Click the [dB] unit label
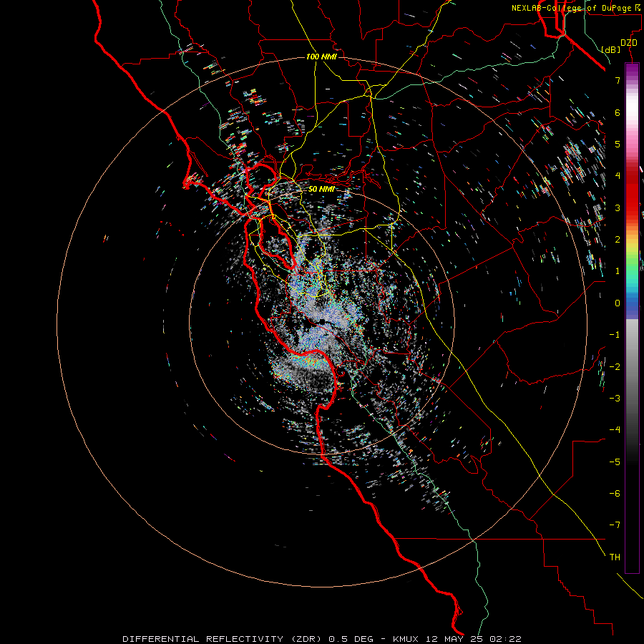The height and width of the screenshot is (644, 644). (x=611, y=49)
